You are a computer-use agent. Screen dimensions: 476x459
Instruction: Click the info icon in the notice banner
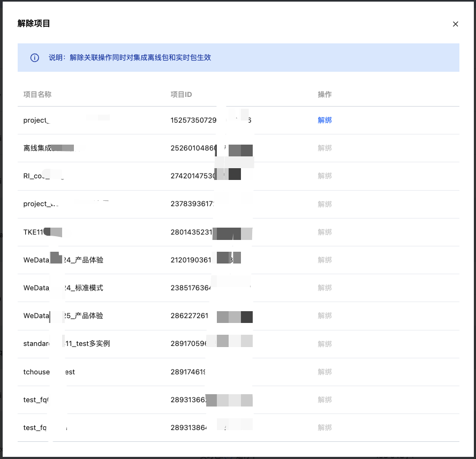click(35, 58)
